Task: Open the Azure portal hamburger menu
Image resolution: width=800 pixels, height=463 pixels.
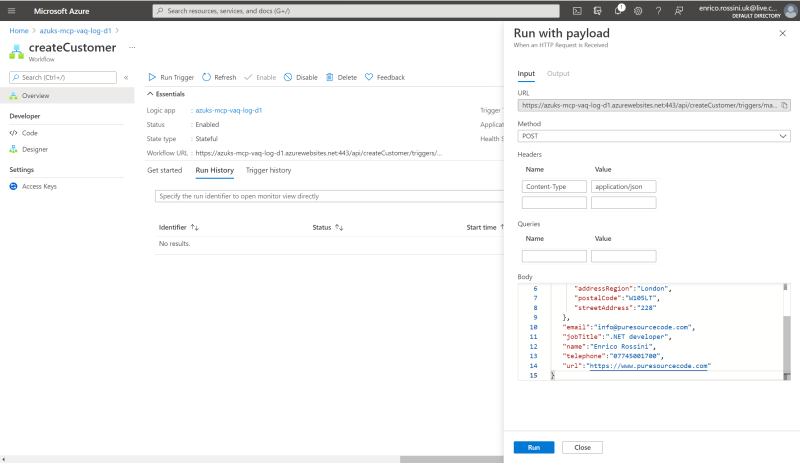Action: (x=12, y=11)
